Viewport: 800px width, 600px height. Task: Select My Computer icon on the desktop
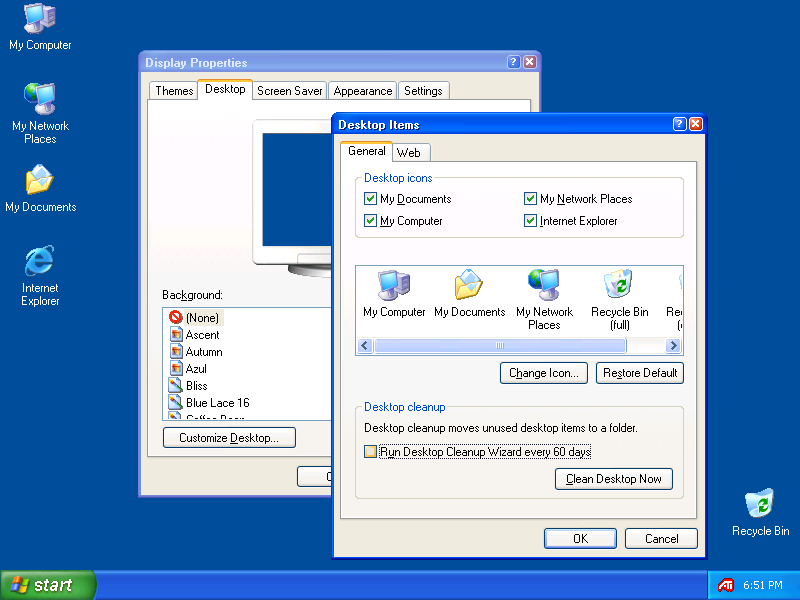tap(40, 27)
